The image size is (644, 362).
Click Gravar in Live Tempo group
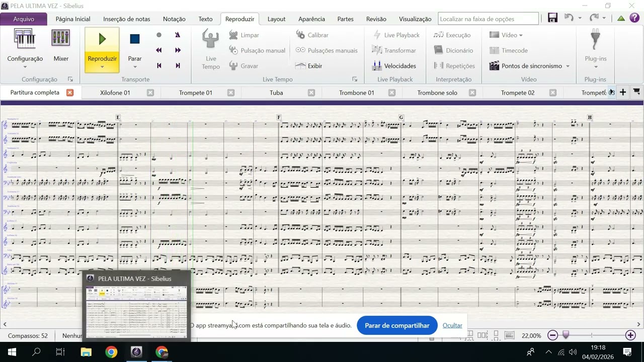[x=244, y=66]
